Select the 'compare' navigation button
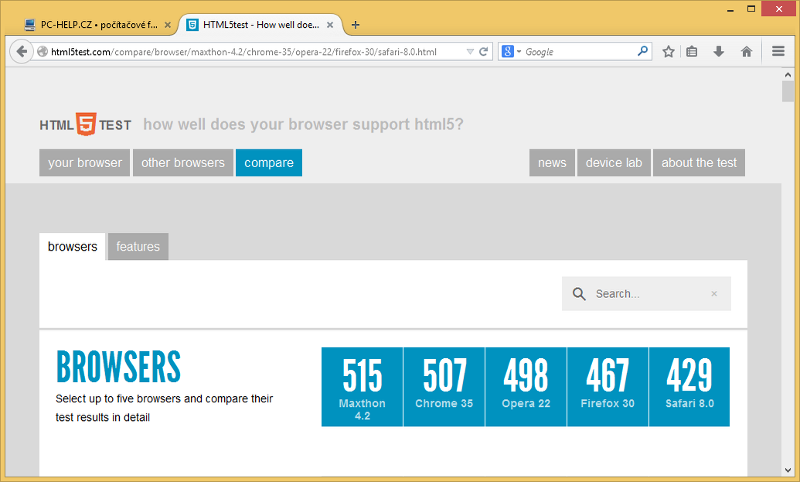This screenshot has height=482, width=800. (269, 163)
